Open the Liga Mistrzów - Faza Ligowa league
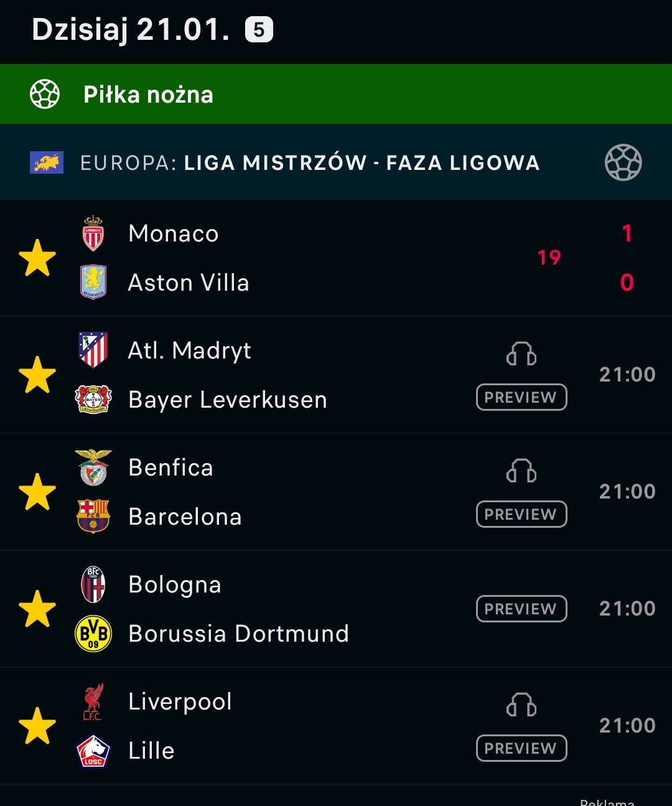672x806 pixels. 361,163
